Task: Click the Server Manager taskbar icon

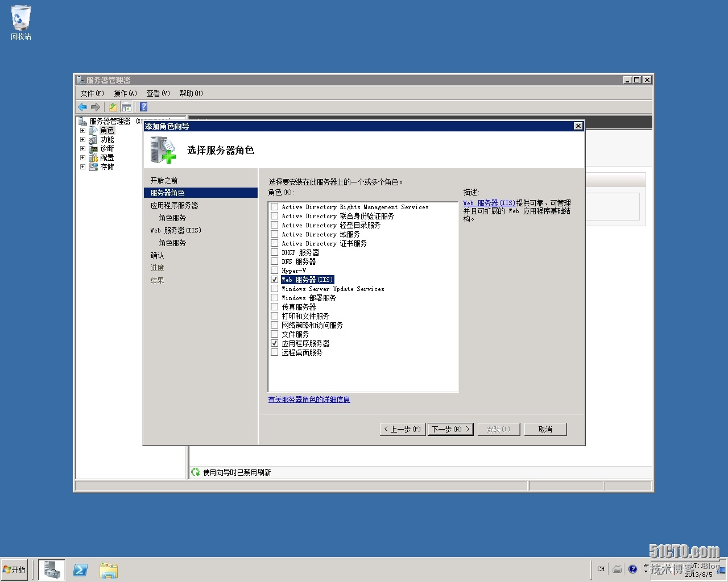Action: [x=52, y=569]
